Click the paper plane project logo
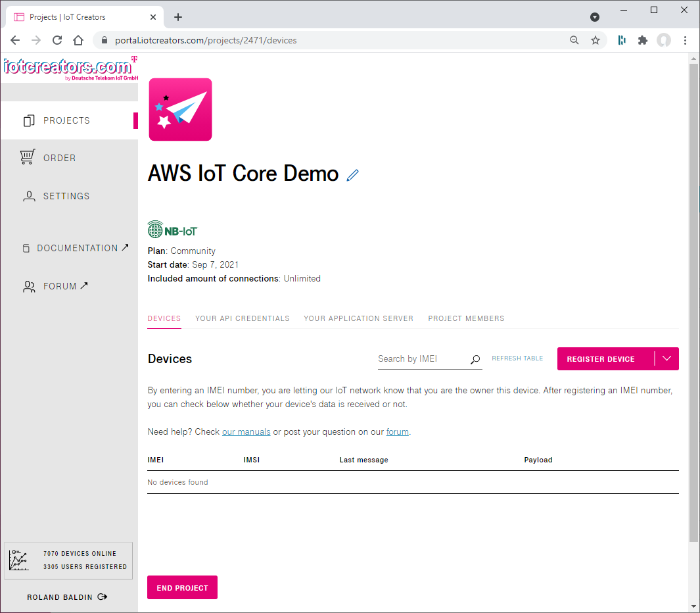 pos(180,110)
